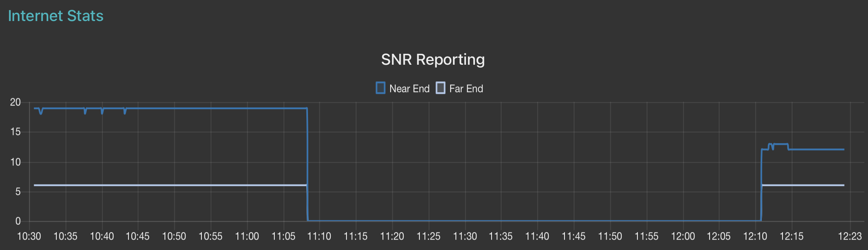868x250 pixels.
Task: Click the 20 y-axis value label
Action: pos(15,102)
